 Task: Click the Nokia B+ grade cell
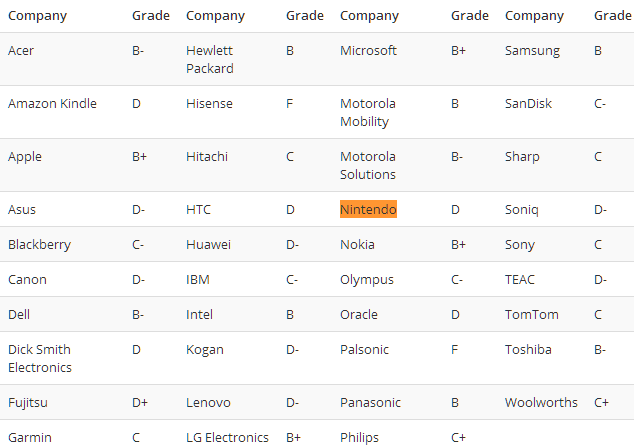[458, 245]
